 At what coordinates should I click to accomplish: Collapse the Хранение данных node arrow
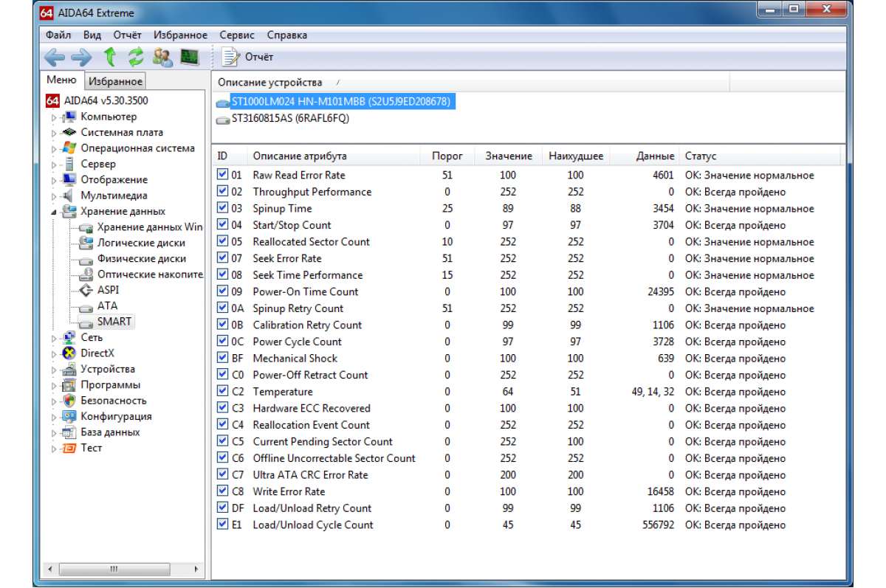[x=53, y=212]
